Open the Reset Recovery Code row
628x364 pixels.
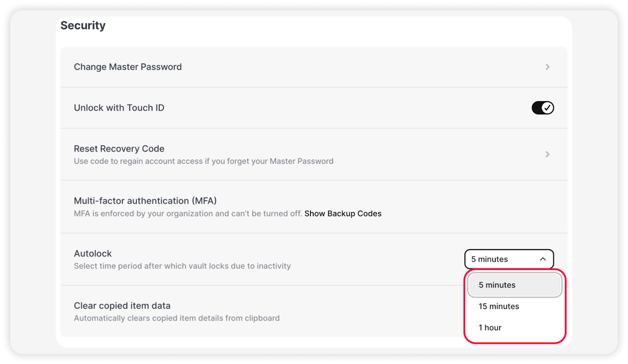tap(119, 149)
